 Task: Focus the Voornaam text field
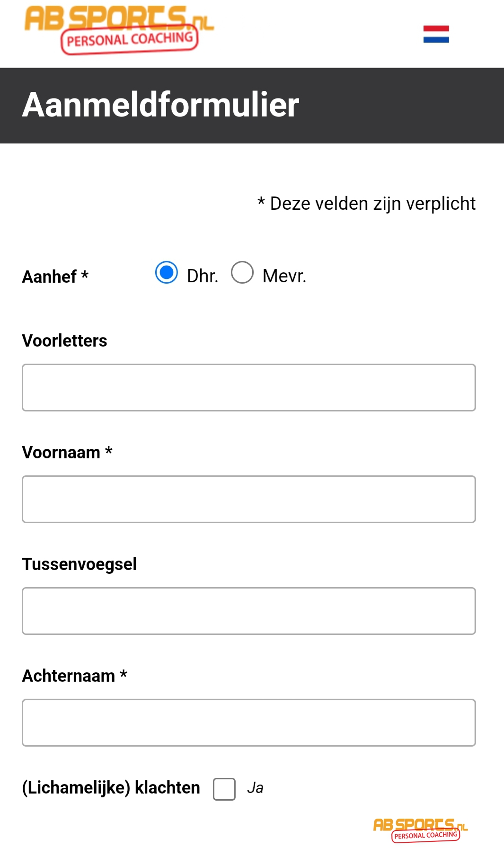[249, 500]
